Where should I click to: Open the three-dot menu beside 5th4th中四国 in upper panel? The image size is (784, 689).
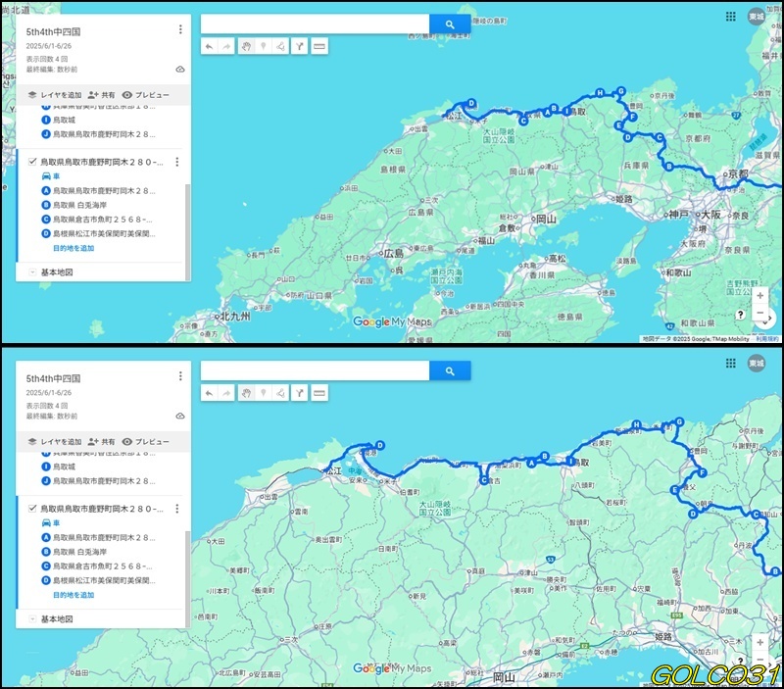180,29
